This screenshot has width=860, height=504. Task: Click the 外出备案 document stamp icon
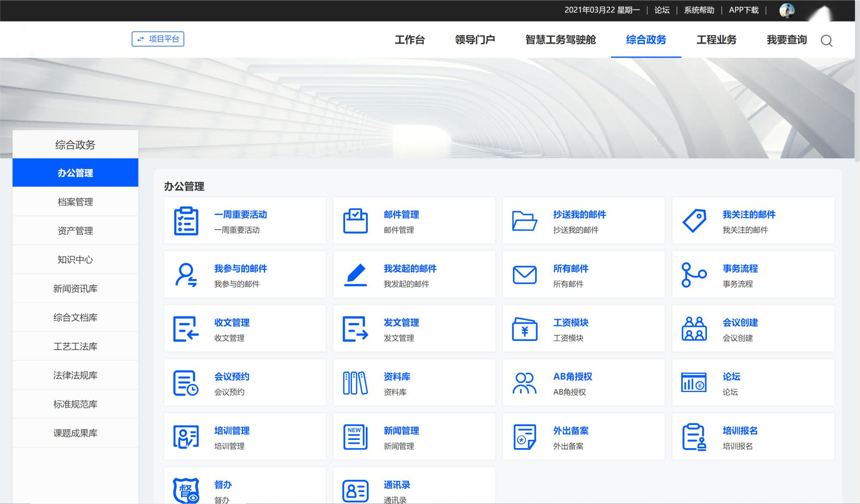click(x=524, y=436)
